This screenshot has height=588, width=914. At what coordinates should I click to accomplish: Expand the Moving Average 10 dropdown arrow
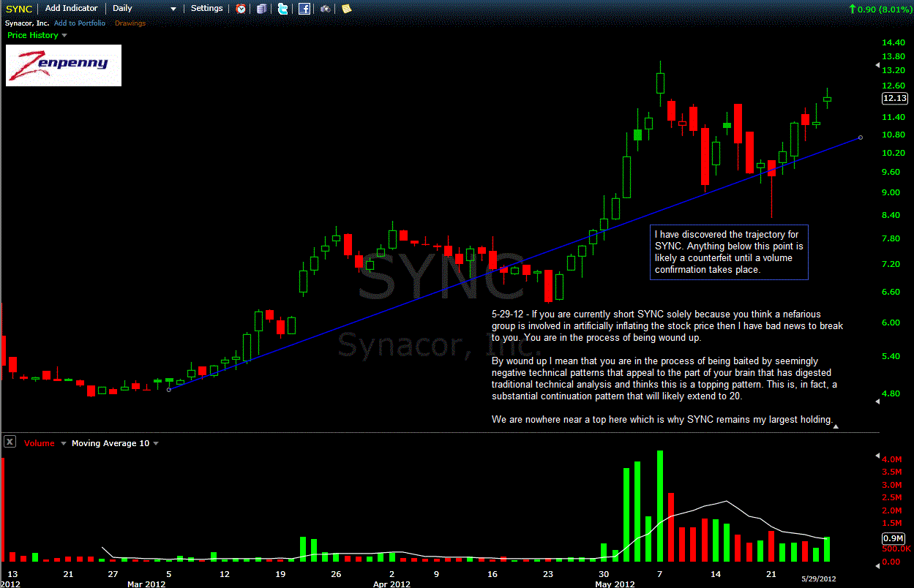[x=155, y=443]
